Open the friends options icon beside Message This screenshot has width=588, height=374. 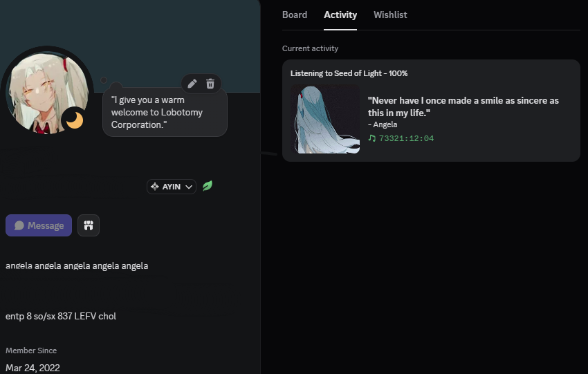tap(89, 225)
